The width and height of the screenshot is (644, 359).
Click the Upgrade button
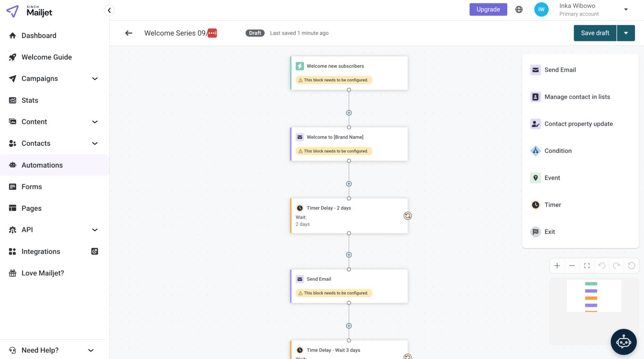coord(488,9)
